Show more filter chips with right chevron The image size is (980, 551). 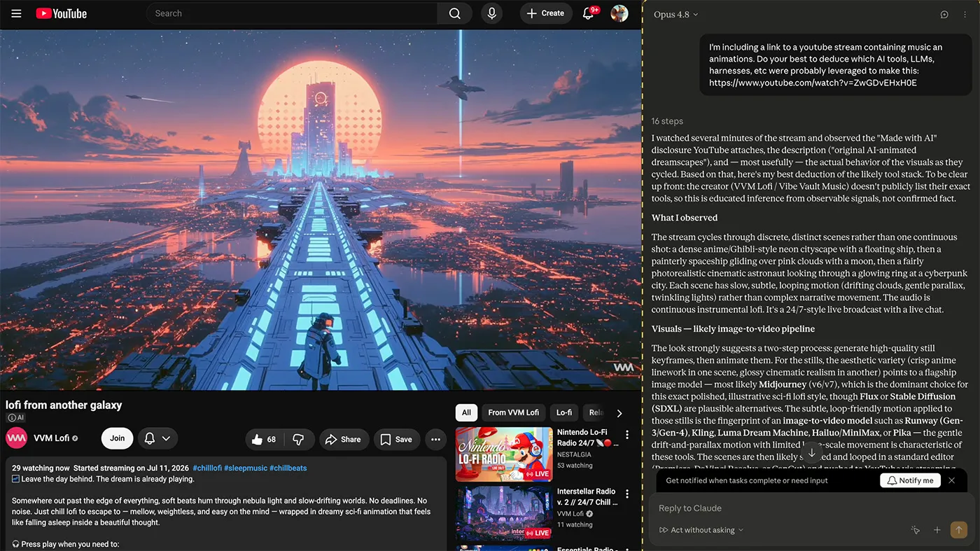pos(619,413)
